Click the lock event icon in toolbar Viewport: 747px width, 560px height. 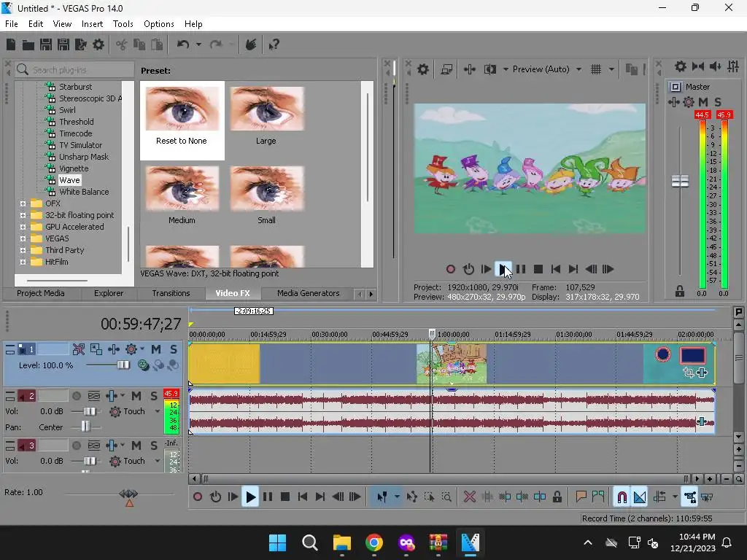click(x=557, y=497)
